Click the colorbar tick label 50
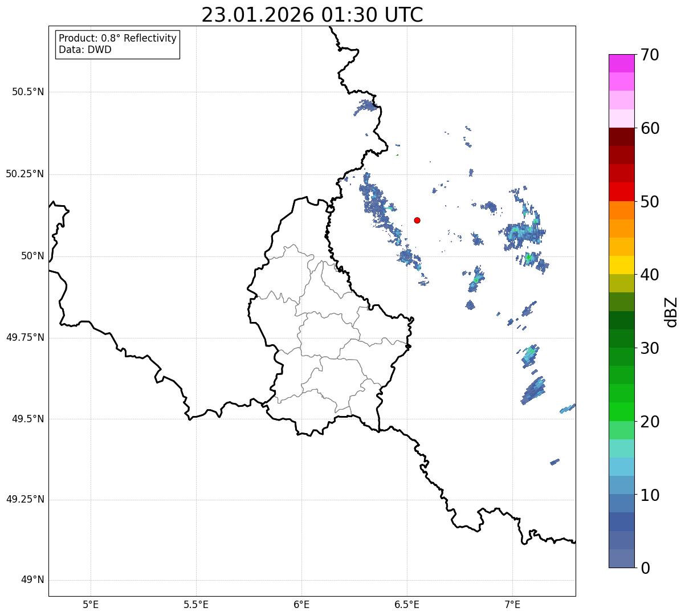The image size is (685, 616). coord(650,202)
